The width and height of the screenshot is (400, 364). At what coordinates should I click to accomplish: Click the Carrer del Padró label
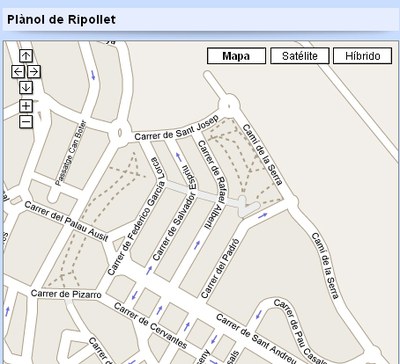(220, 268)
